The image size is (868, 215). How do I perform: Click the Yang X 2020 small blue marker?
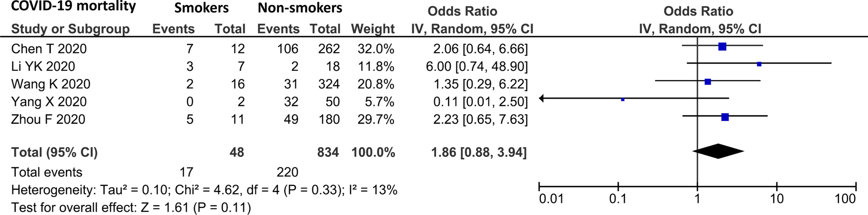[x=623, y=99]
